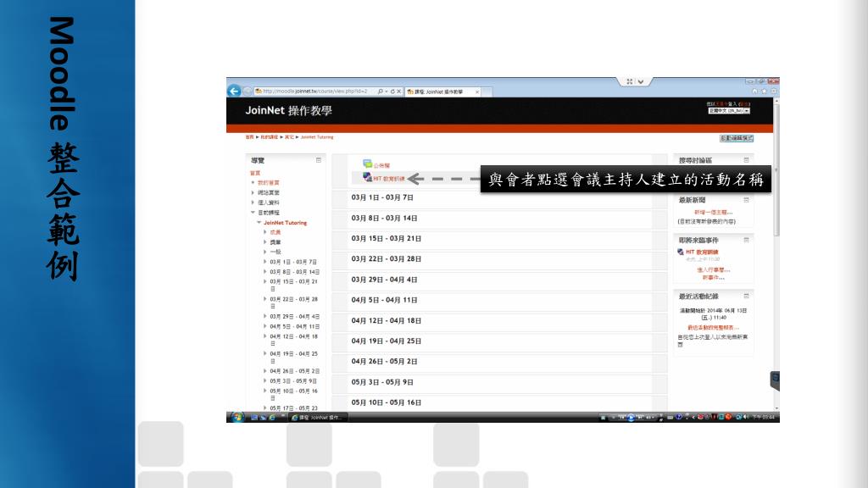Screen dimensions: 868x488
Task: Open full report link in recent activity
Action: [713, 328]
